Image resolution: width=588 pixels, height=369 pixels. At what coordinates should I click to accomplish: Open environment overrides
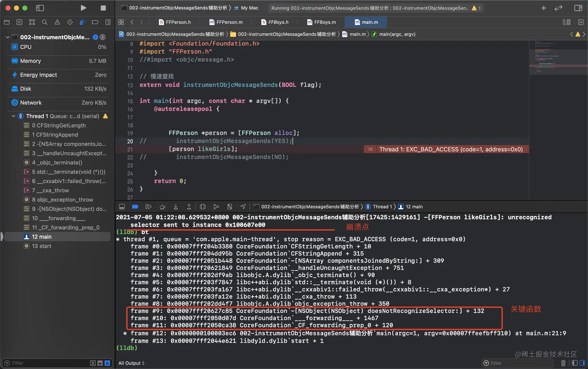230,207
